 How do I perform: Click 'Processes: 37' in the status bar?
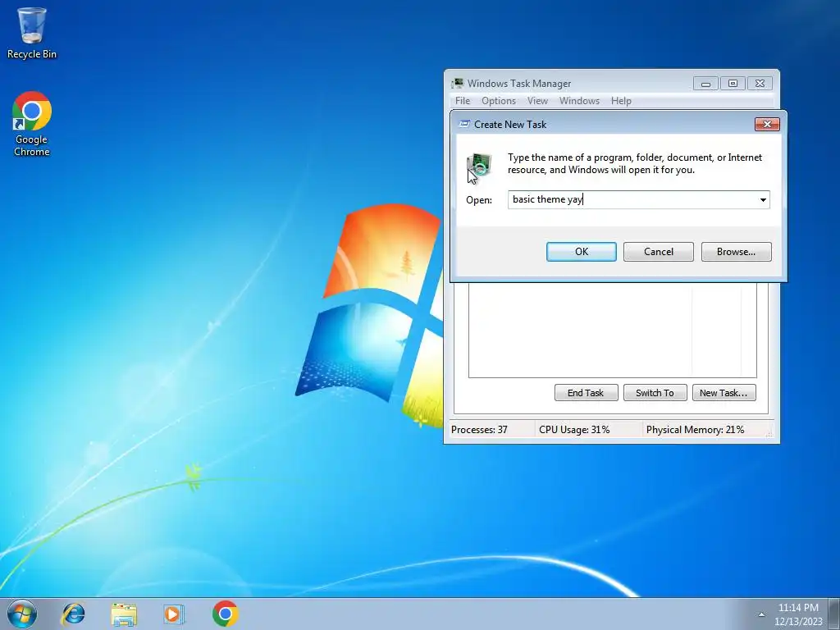coord(479,430)
